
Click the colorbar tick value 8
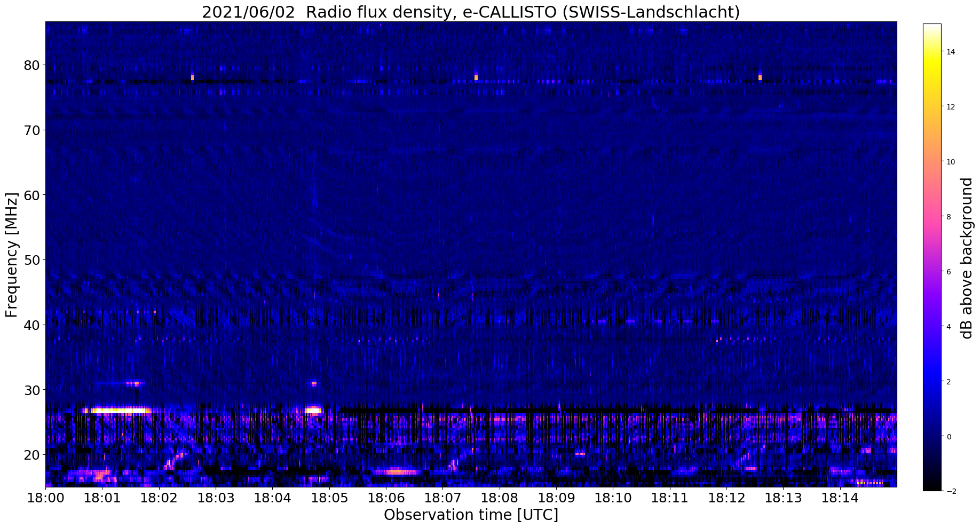(949, 217)
